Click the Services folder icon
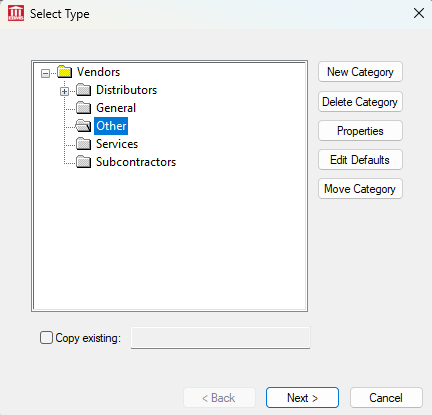432x415 pixels. click(x=84, y=144)
